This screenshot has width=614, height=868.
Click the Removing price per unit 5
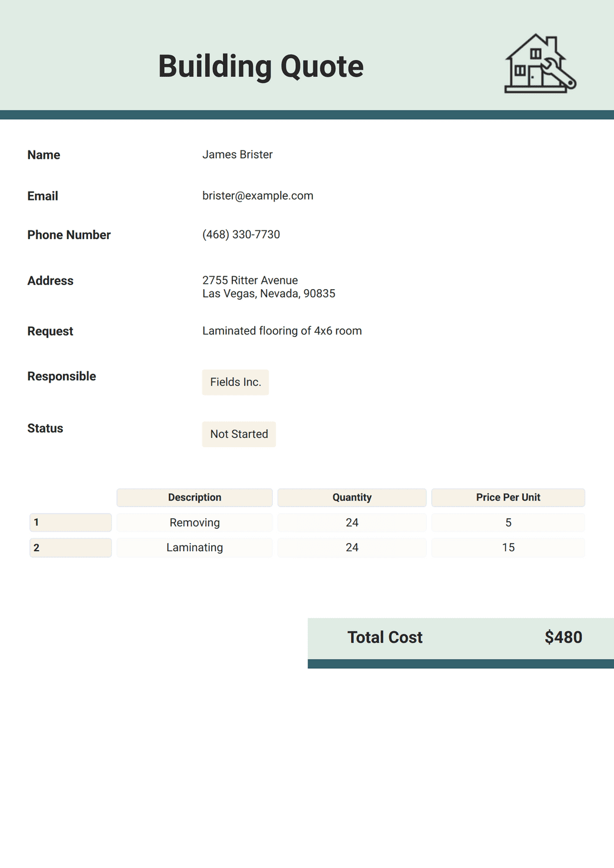coord(508,522)
